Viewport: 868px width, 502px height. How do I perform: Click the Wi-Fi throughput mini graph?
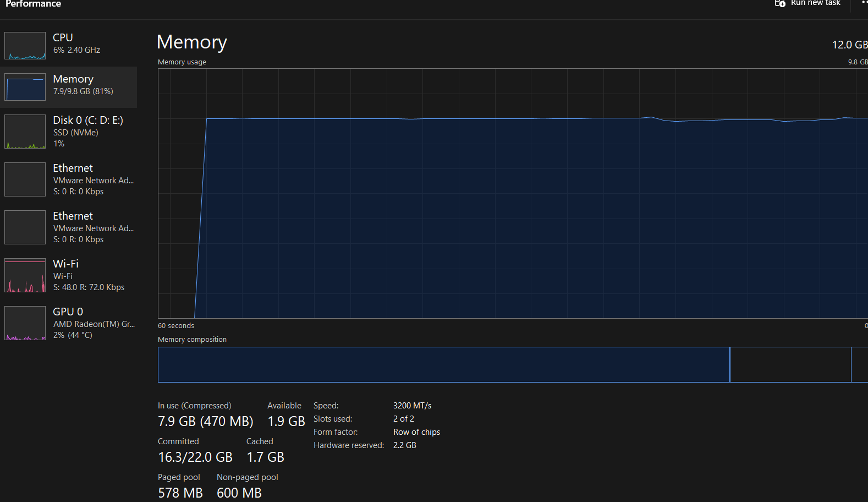point(25,275)
